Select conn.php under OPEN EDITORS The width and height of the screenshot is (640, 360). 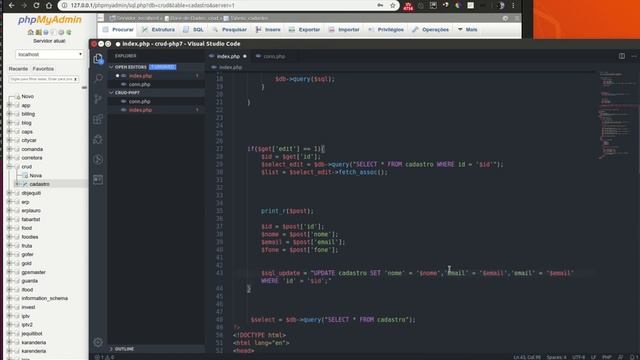pyautogui.click(x=140, y=84)
